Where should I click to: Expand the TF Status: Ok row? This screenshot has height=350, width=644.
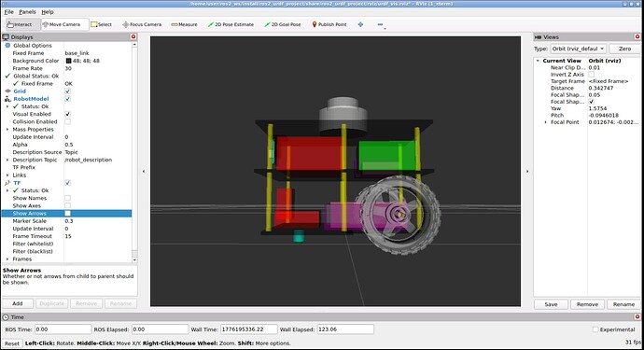click(7, 190)
